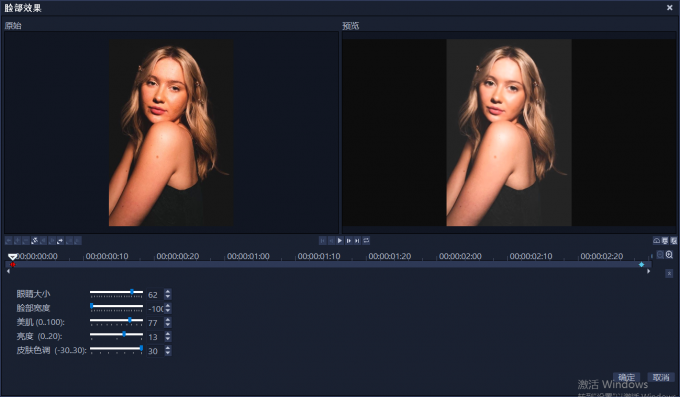Decrease 皮肤色调 with the down arrow
The width and height of the screenshot is (680, 397).
168,353
